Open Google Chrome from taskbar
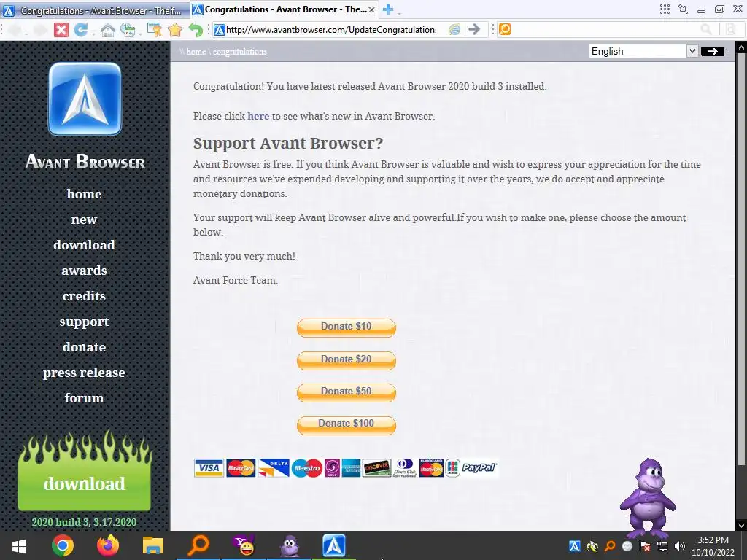This screenshot has height=560, width=747. point(63,545)
